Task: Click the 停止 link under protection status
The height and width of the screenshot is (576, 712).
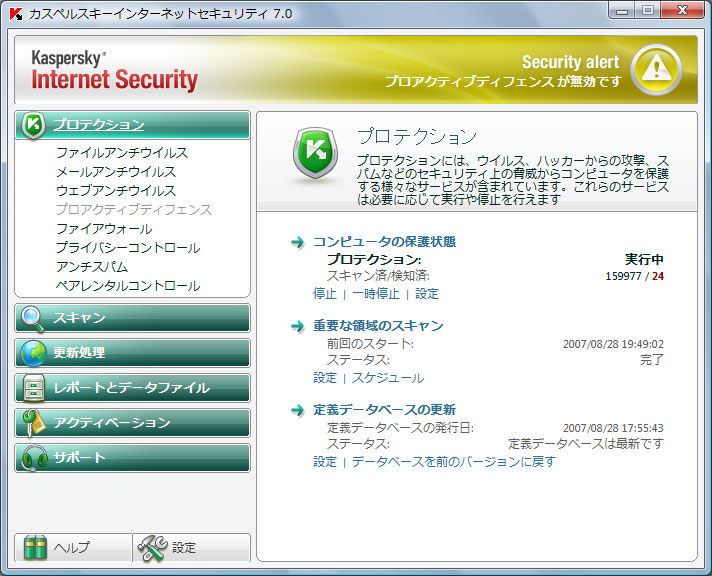Action: (325, 294)
